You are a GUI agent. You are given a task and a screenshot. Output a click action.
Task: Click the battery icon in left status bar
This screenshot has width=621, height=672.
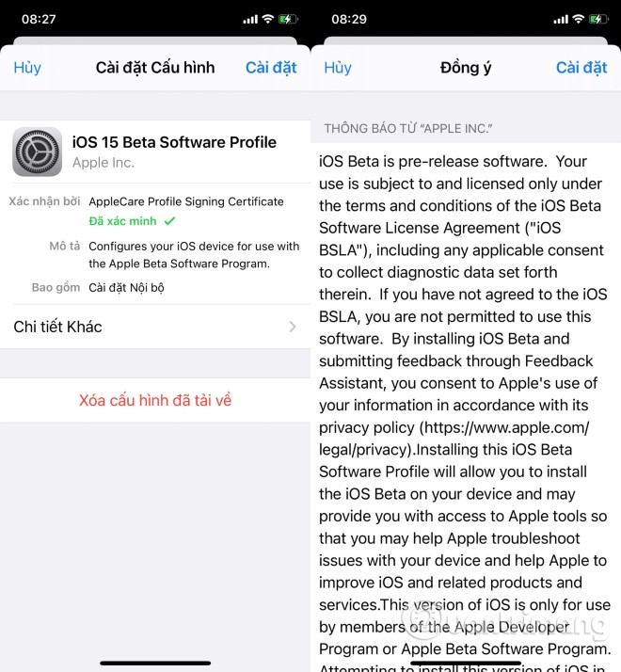(x=288, y=19)
